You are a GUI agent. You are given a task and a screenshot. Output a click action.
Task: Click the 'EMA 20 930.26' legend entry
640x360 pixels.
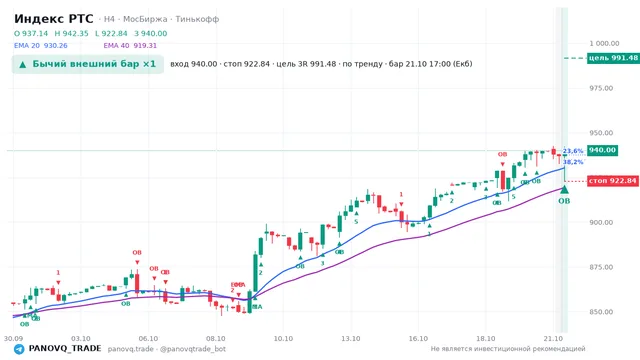click(41, 45)
